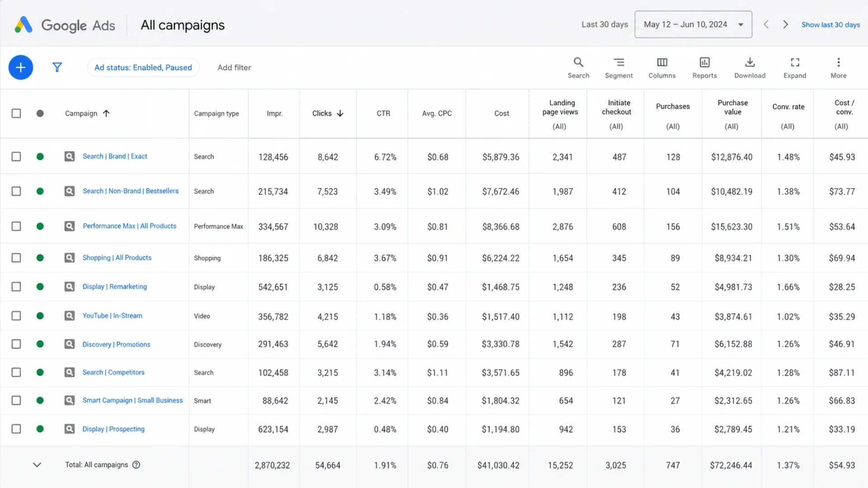The width and height of the screenshot is (868, 488).
Task: Select the Search | Competitors row checkbox
Action: [16, 372]
